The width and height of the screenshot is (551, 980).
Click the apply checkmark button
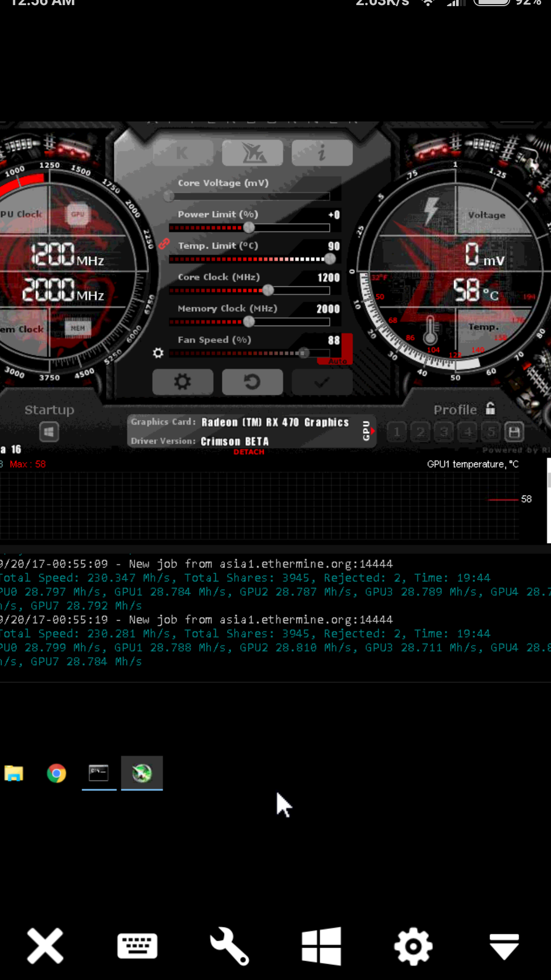tap(322, 382)
